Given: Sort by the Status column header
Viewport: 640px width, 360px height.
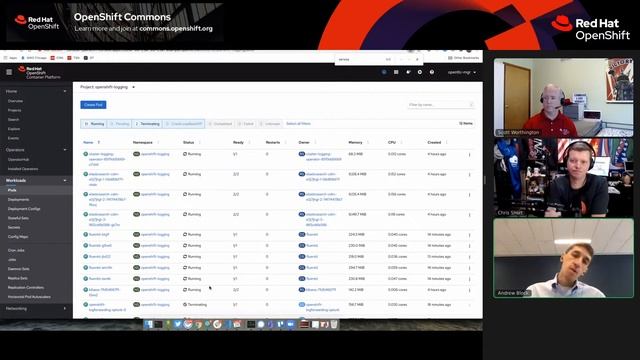Looking at the screenshot, I should (189, 142).
